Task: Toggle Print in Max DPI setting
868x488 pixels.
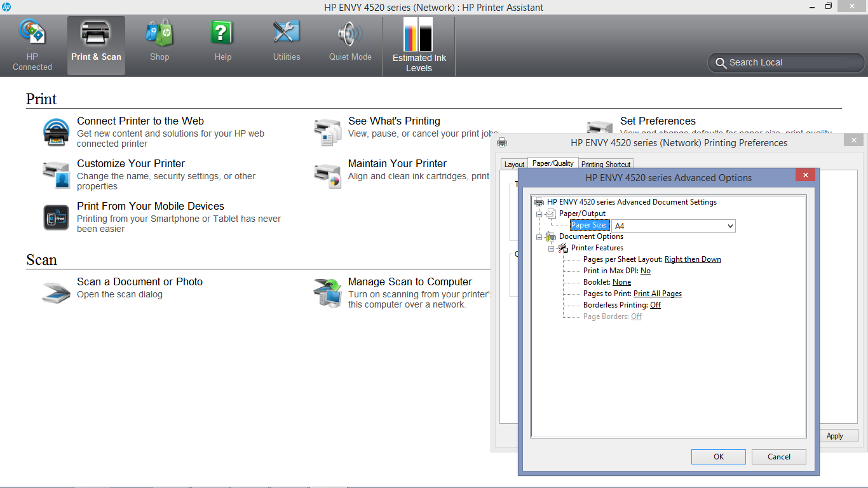Action: pyautogui.click(x=646, y=270)
